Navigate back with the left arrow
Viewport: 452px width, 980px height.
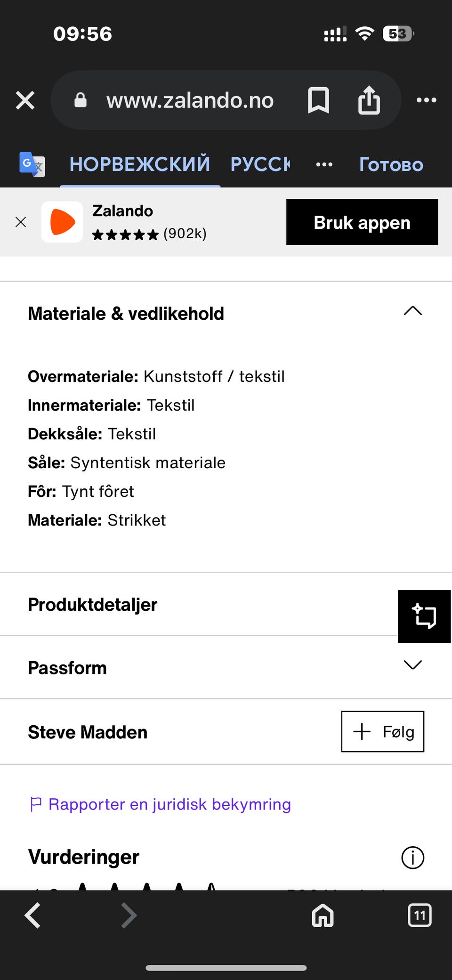click(x=32, y=915)
